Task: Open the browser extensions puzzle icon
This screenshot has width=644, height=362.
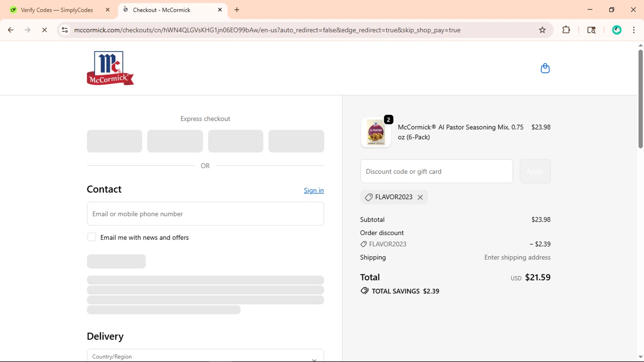Action: point(566,30)
